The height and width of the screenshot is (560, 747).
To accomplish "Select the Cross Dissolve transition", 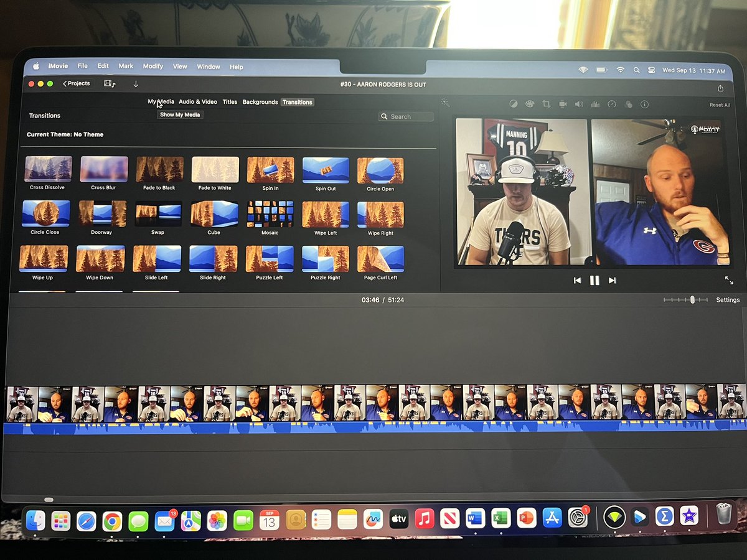I will pos(48,169).
